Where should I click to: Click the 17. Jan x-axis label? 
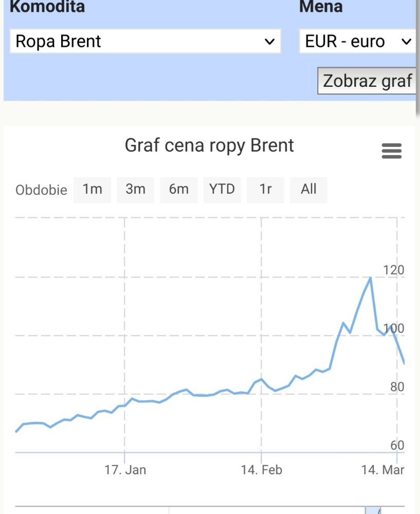click(x=125, y=470)
